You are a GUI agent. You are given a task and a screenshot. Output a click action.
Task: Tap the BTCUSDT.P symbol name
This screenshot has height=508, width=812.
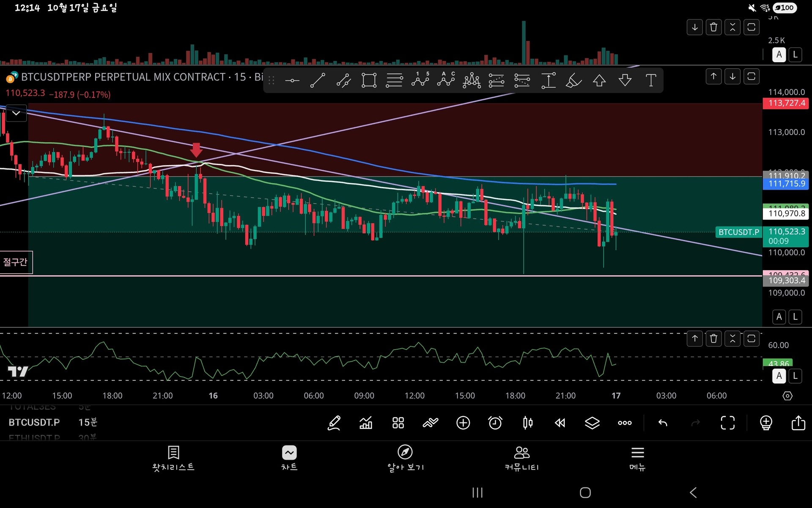point(34,422)
